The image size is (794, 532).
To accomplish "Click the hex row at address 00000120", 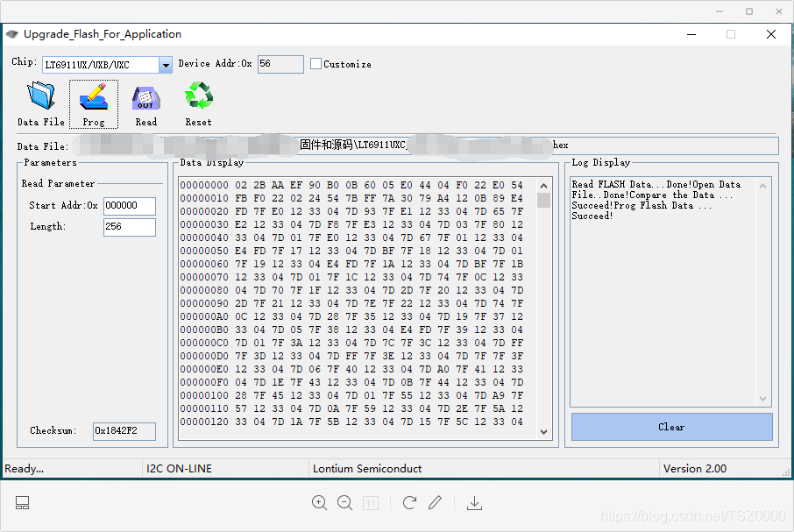I will (351, 422).
